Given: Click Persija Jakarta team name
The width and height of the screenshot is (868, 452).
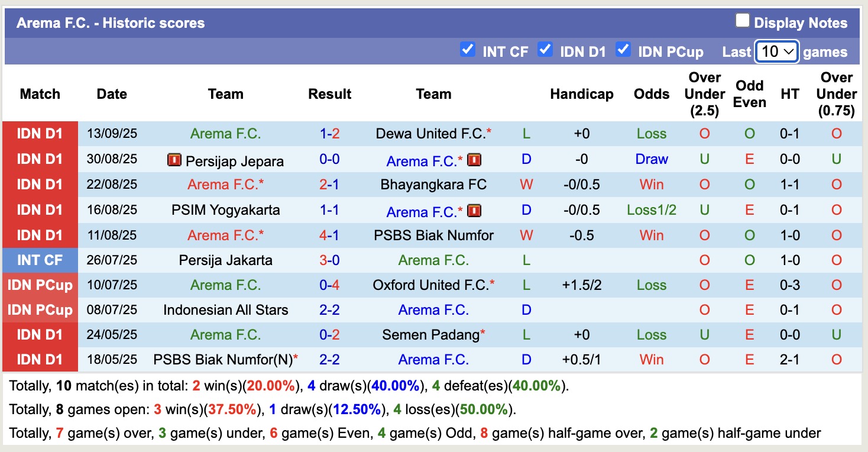Looking at the screenshot, I should pos(226,260).
